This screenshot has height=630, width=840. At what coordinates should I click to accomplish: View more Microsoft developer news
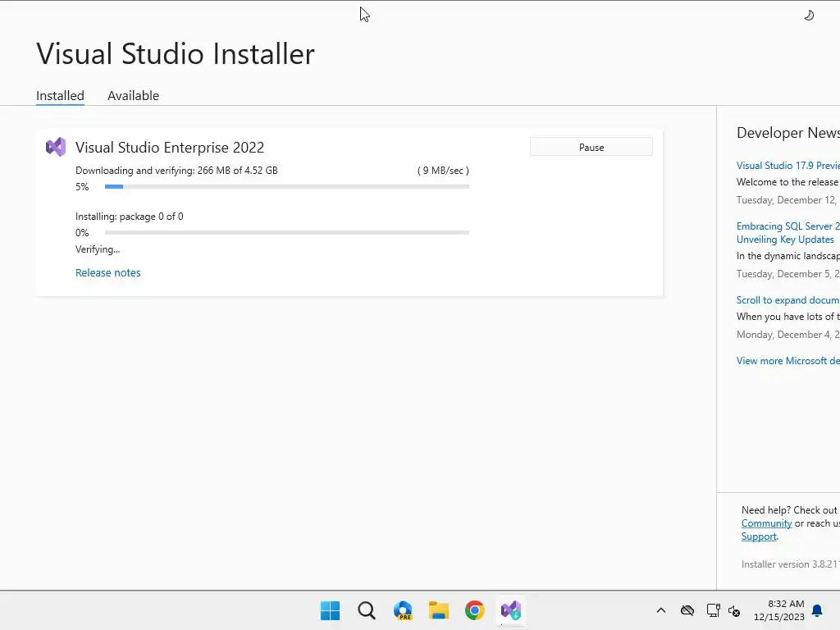pos(788,361)
